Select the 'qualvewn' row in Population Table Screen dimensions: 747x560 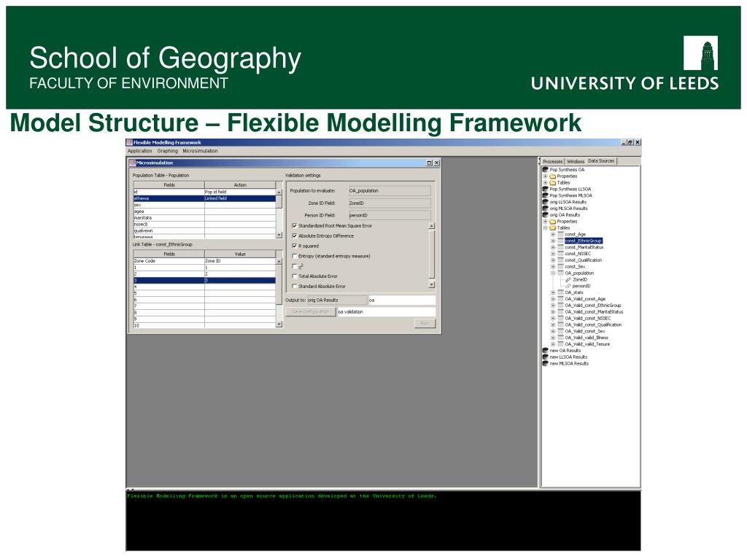click(204, 230)
